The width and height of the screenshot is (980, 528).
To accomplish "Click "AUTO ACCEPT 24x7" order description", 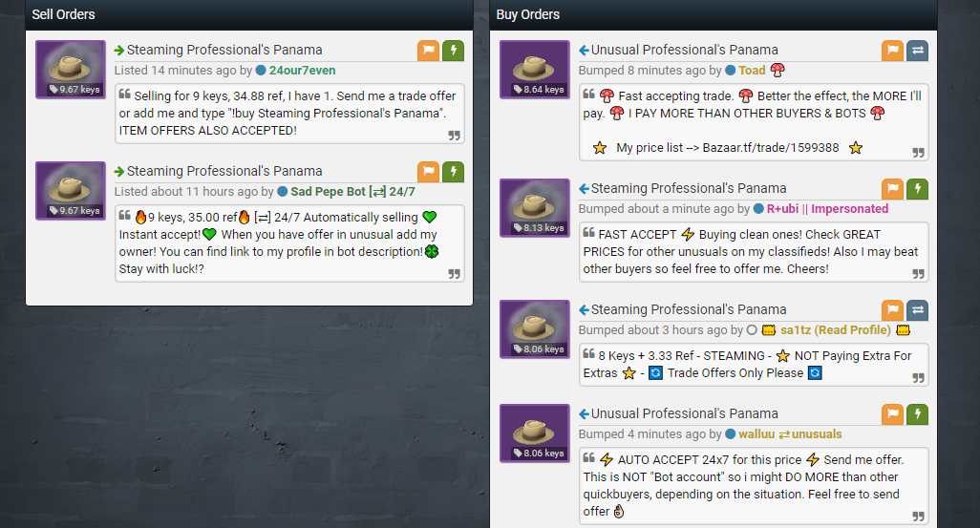I will [x=753, y=485].
